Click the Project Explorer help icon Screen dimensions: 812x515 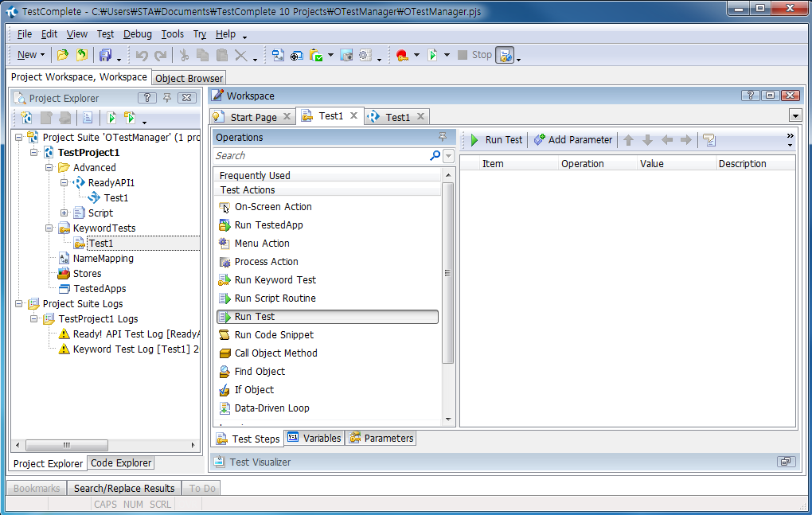pos(147,98)
